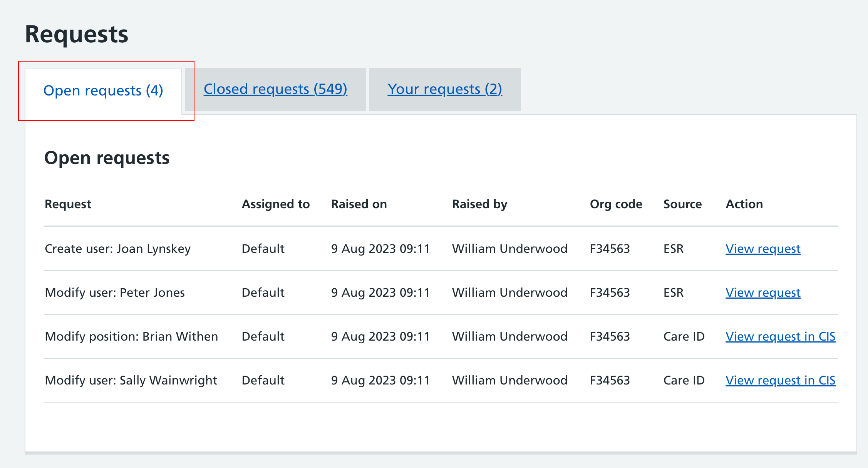The height and width of the screenshot is (468, 868).
Task: Click William Underwood in Joan Lynskey row
Action: pos(510,249)
